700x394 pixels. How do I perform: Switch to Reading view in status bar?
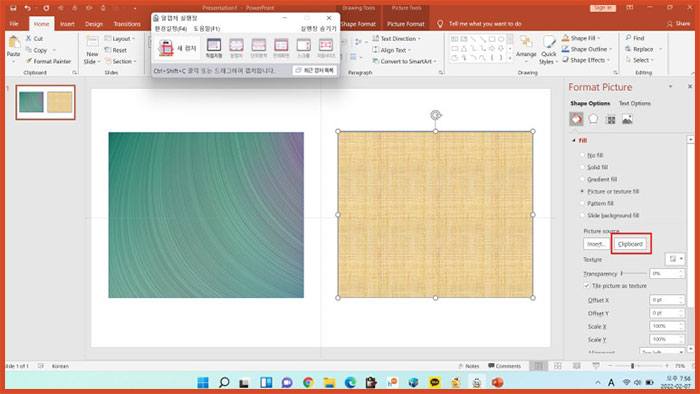(x=577, y=366)
